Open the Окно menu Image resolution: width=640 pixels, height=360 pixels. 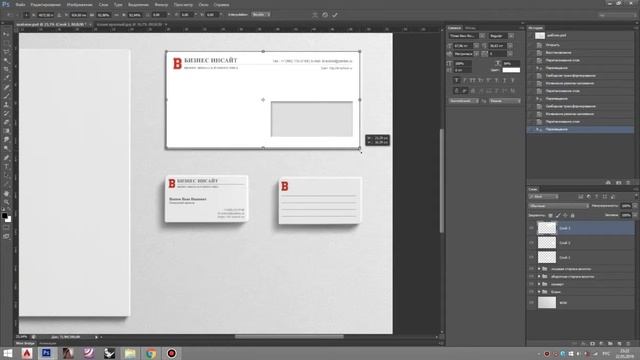(203, 4)
